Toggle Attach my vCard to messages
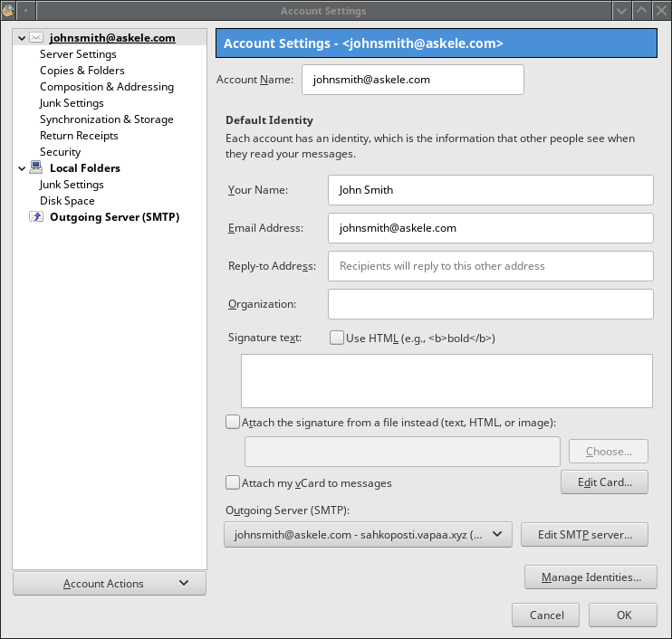The width and height of the screenshot is (672, 639). point(233,483)
